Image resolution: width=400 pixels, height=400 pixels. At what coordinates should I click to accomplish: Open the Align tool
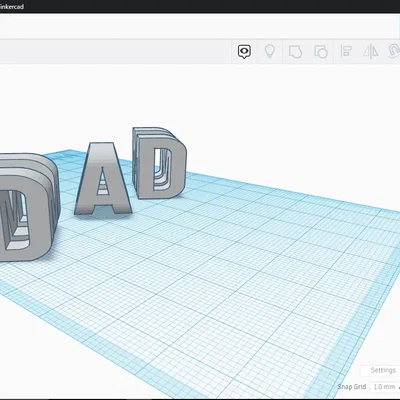click(x=346, y=52)
